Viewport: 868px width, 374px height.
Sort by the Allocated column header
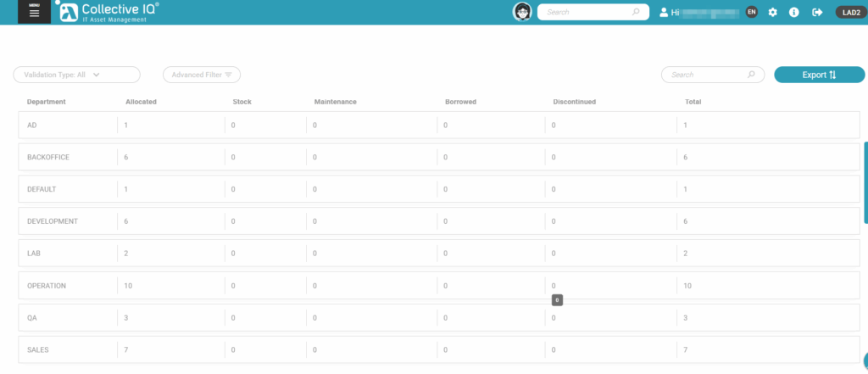tap(141, 102)
